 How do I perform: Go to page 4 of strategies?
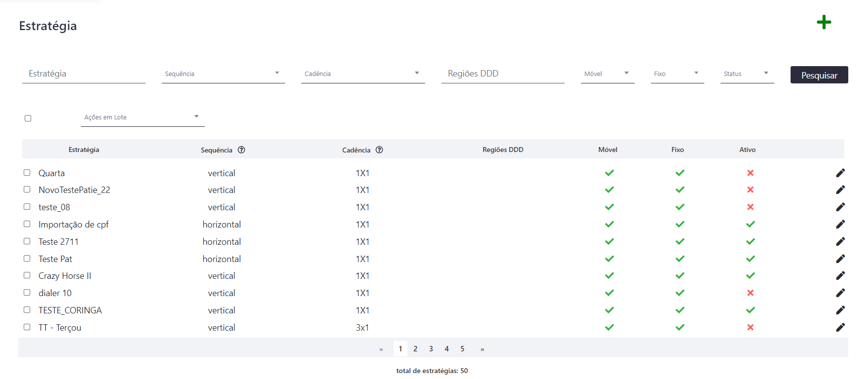(447, 349)
